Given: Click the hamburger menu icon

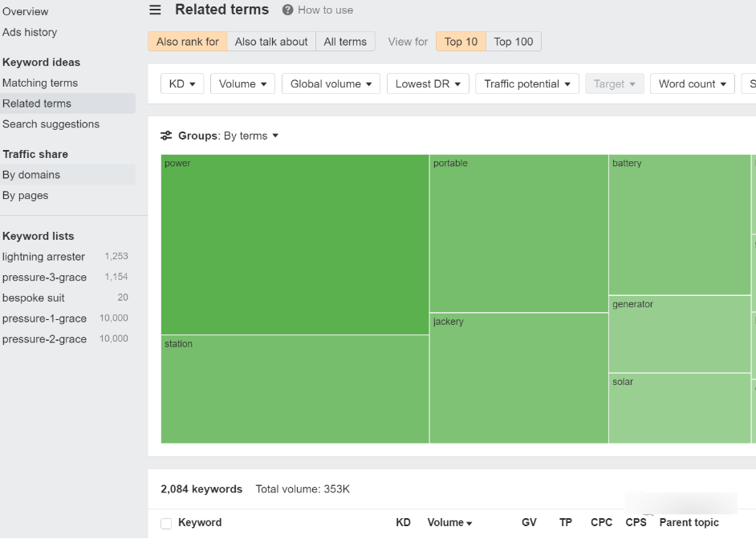Looking at the screenshot, I should [x=156, y=10].
